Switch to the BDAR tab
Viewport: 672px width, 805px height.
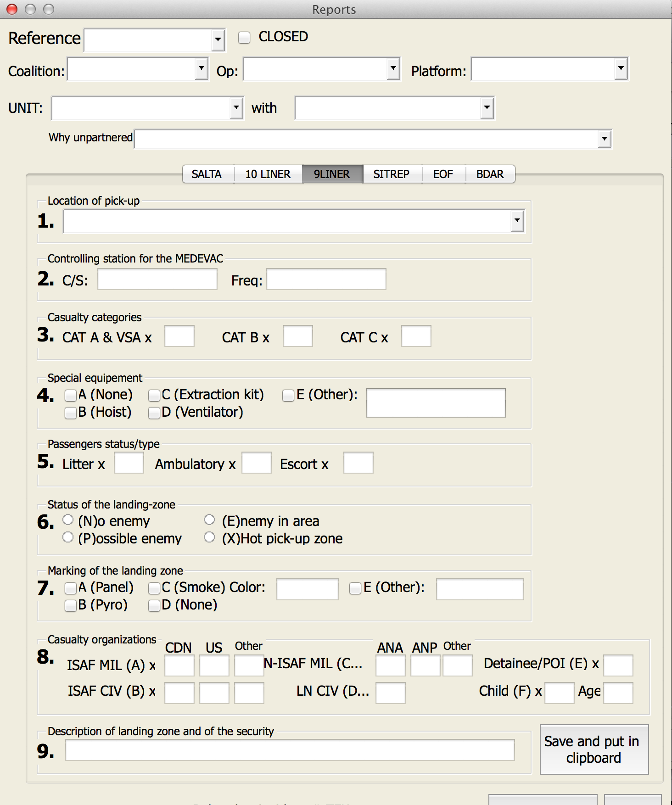tap(490, 174)
